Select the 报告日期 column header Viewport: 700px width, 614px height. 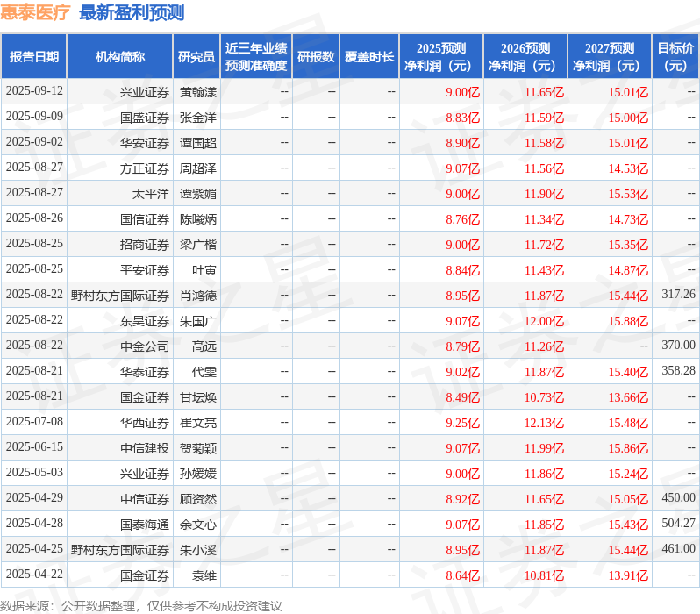coord(34,57)
